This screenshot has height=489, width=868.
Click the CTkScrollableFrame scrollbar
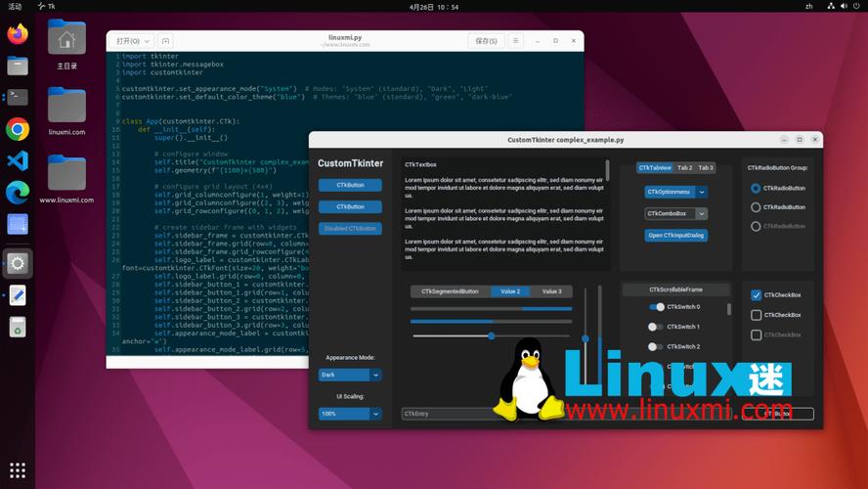click(728, 309)
